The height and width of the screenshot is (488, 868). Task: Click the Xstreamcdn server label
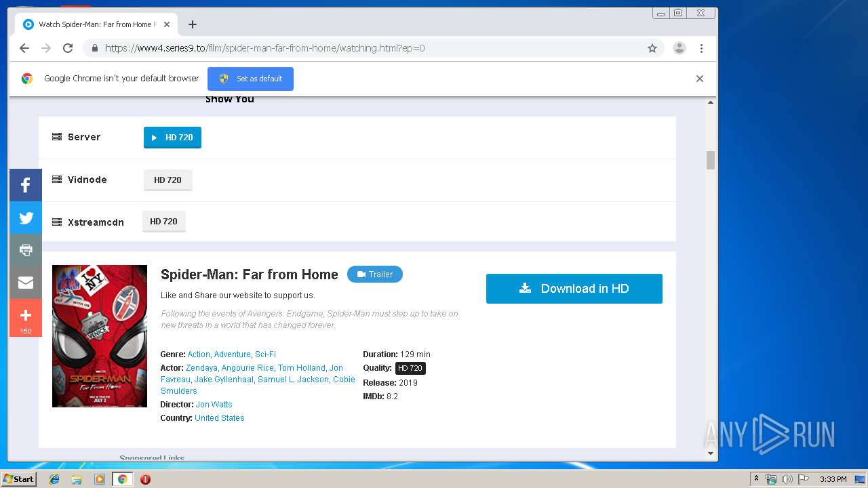[x=96, y=222]
